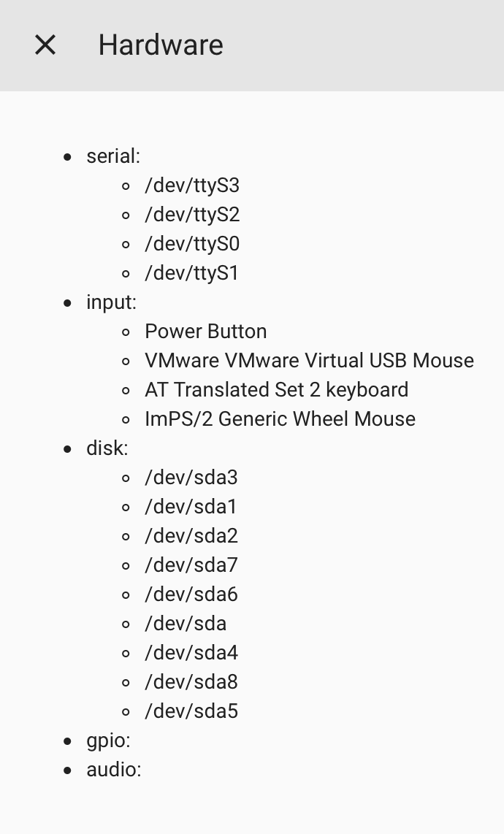Close the Hardware panel

pos(45,45)
